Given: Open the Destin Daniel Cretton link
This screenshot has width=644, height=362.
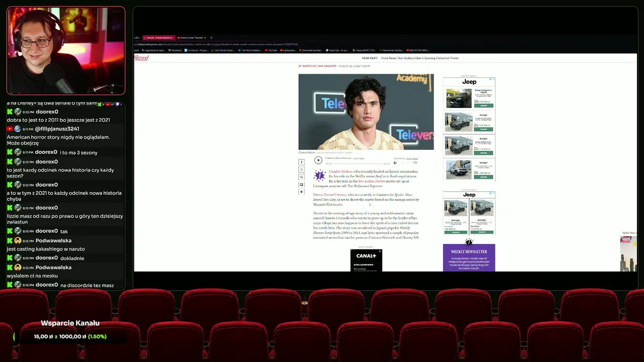Looking at the screenshot, I should [330, 195].
